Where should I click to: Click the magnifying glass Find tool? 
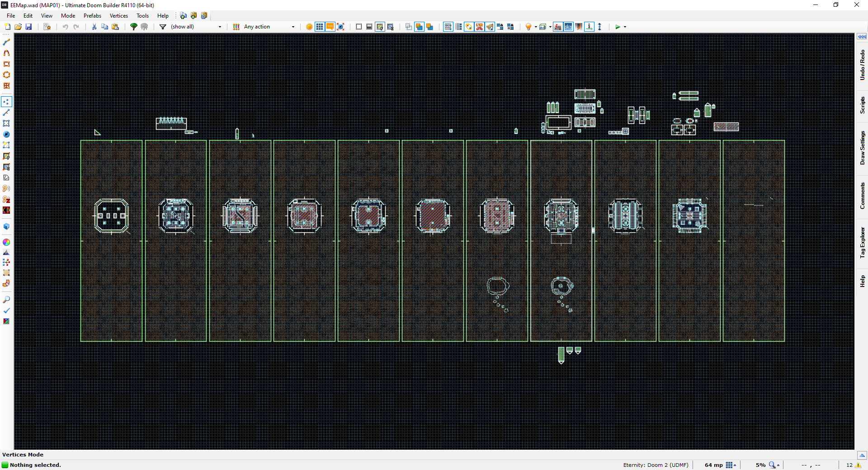coord(6,300)
